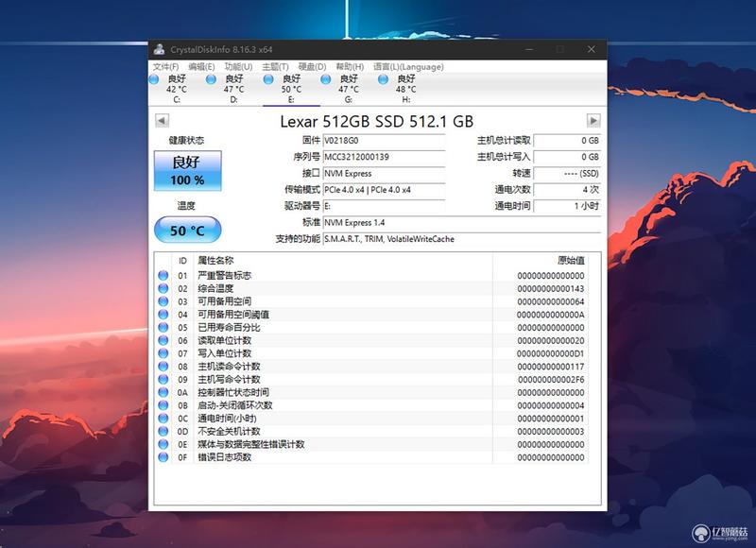Screen dimensions: 756x548
Task: Select the 综合温度 attribute name
Action: pos(215,289)
